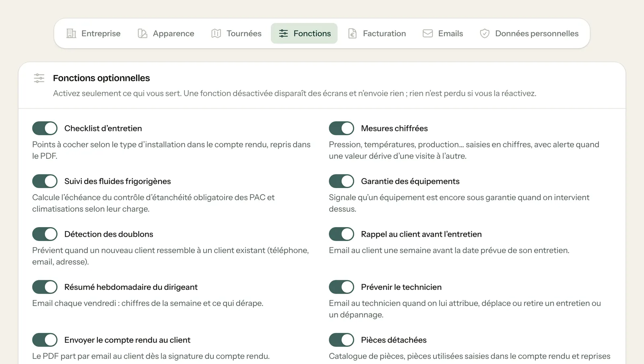Click the label 'Prévenir le technicien'
The height and width of the screenshot is (364, 644).
[x=401, y=287]
